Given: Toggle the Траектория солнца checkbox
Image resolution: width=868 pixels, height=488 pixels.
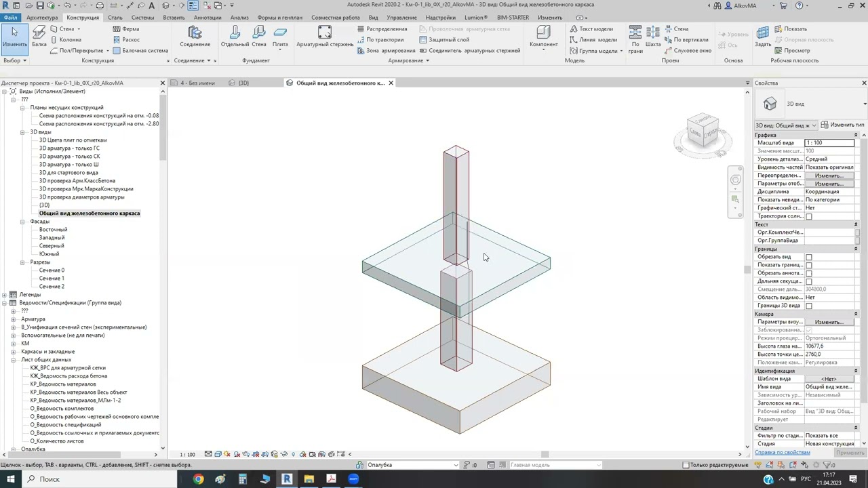Looking at the screenshot, I should pyautogui.click(x=808, y=216).
